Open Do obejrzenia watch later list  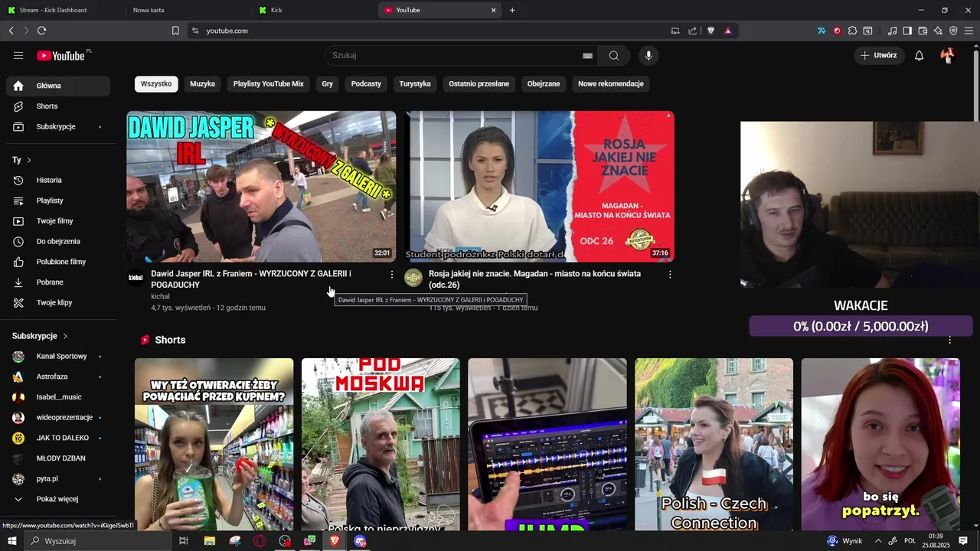click(x=58, y=241)
